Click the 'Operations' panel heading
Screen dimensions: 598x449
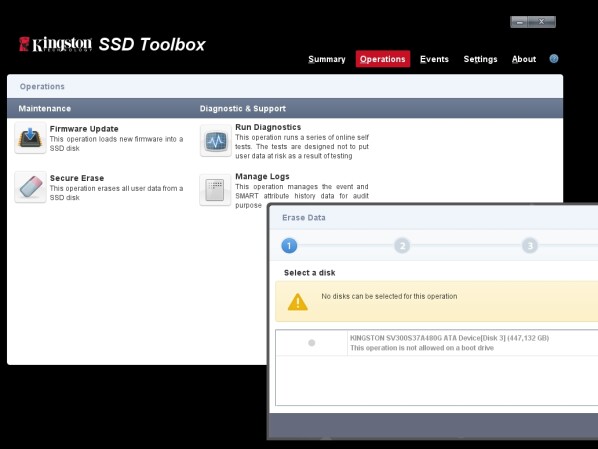pyautogui.click(x=42, y=87)
